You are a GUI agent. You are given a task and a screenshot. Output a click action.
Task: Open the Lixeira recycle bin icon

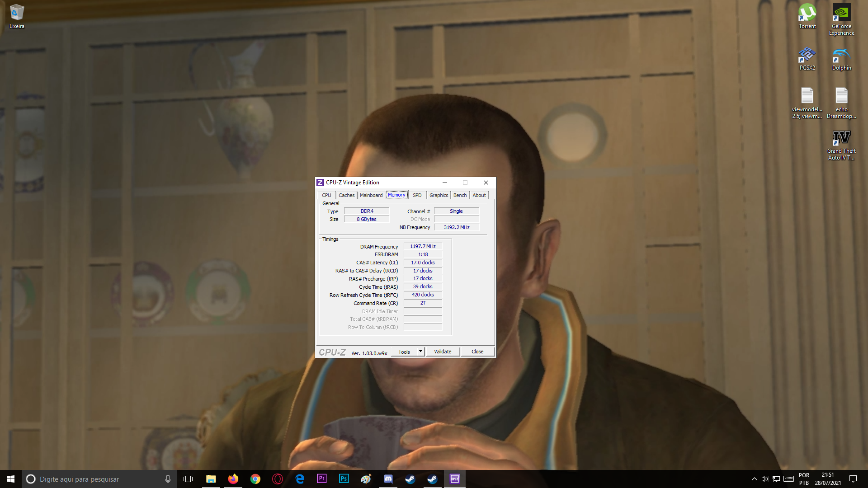point(17,16)
